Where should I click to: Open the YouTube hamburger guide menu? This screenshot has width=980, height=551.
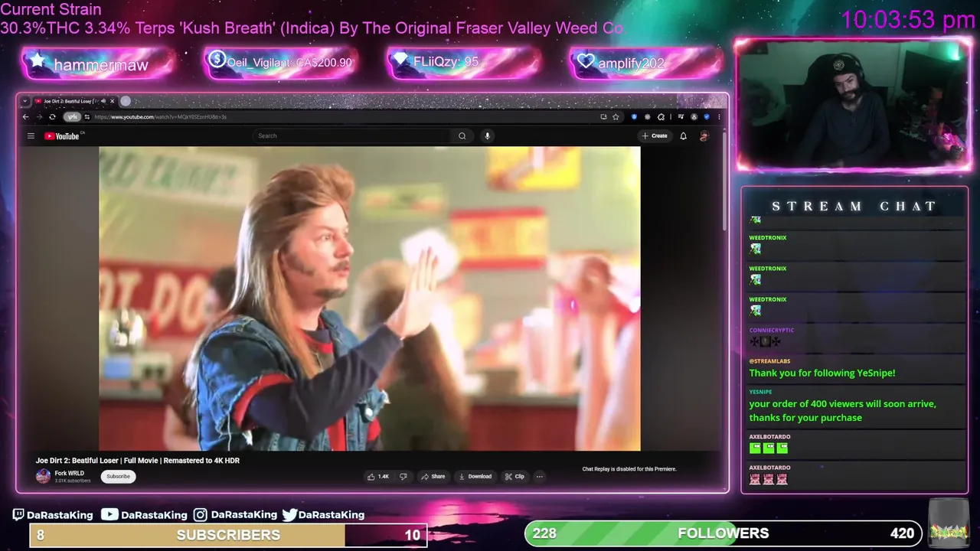[31, 136]
